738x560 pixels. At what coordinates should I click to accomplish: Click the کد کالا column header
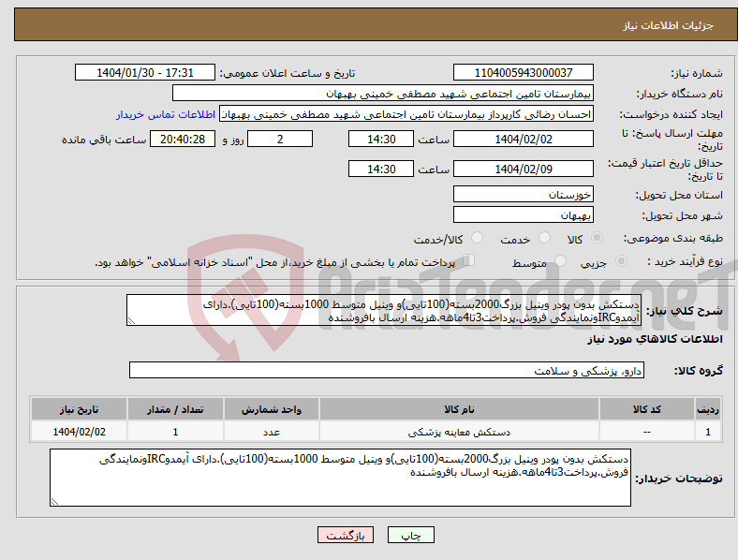coord(647,409)
